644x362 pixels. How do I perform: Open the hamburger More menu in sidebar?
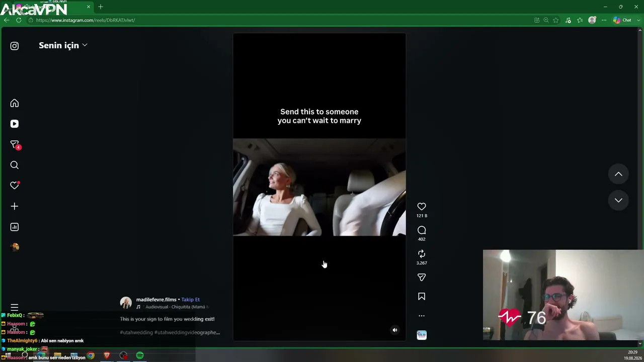[x=15, y=307]
